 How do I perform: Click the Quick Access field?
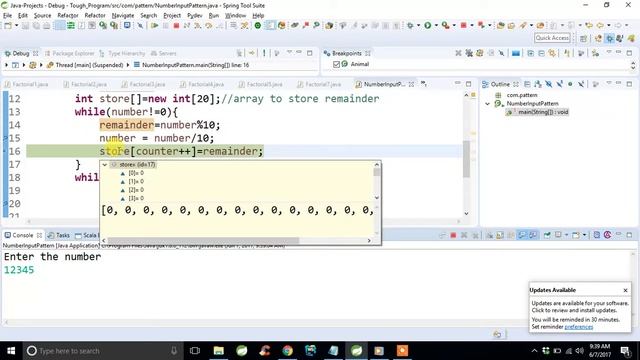552,38
